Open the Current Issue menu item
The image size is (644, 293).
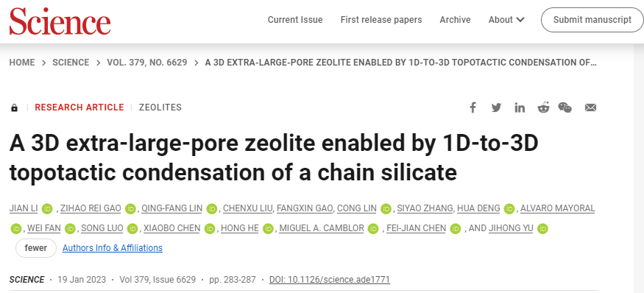pos(295,20)
